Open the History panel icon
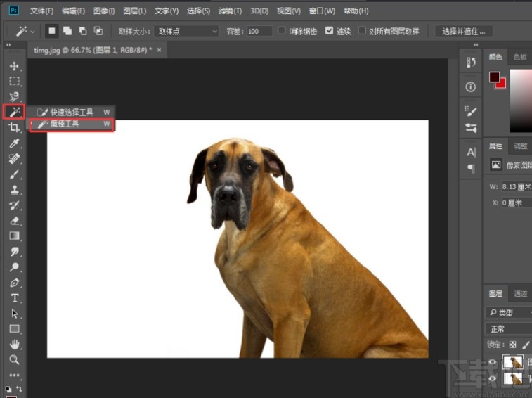This screenshot has height=398, width=532. click(x=471, y=63)
